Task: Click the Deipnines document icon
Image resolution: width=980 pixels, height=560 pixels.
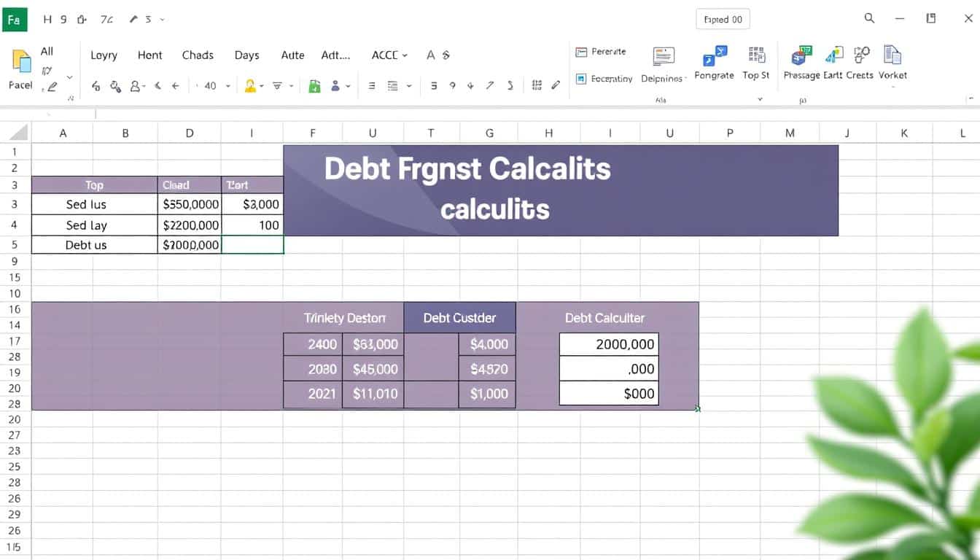Action: tap(664, 57)
